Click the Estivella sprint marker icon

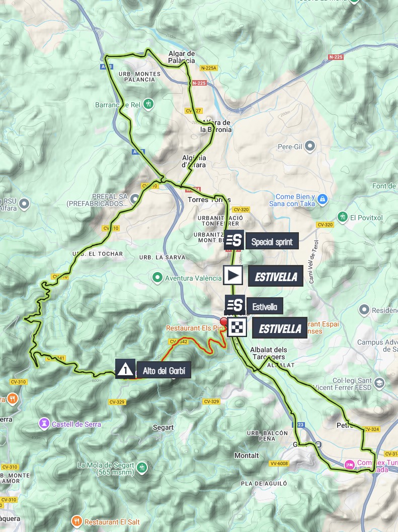pyautogui.click(x=235, y=304)
